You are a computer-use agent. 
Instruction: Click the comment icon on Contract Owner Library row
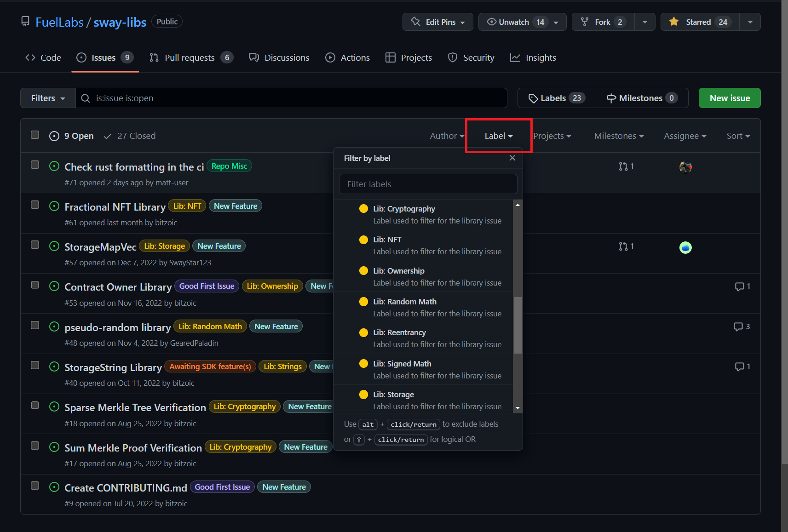coord(739,286)
